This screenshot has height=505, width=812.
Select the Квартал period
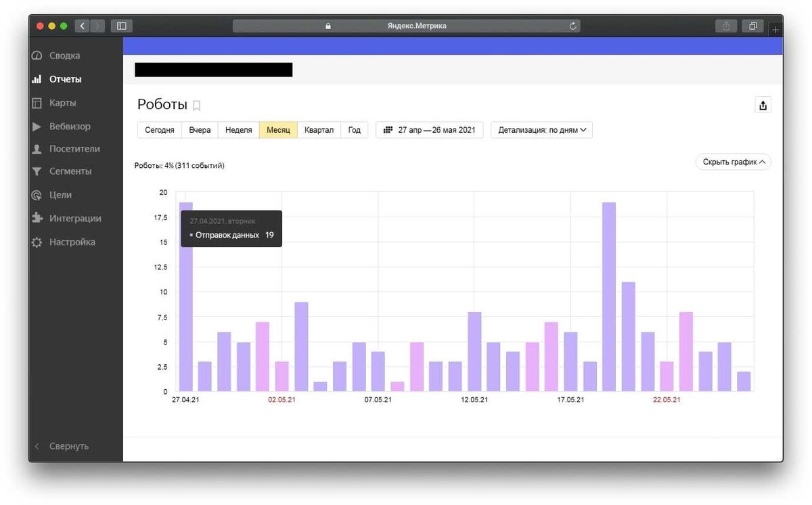pos(319,130)
